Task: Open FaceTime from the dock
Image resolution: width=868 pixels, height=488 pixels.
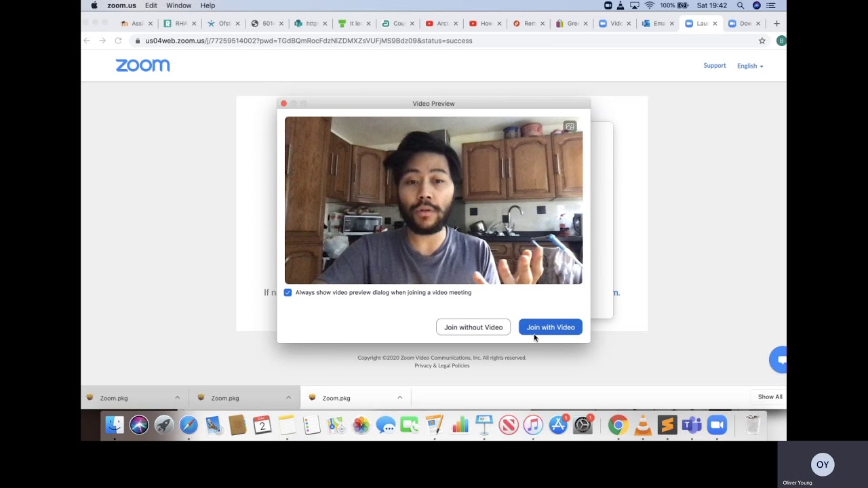Action: 410,425
